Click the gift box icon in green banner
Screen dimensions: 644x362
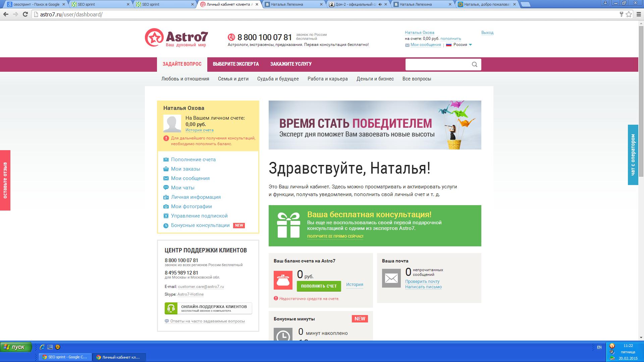tap(288, 225)
